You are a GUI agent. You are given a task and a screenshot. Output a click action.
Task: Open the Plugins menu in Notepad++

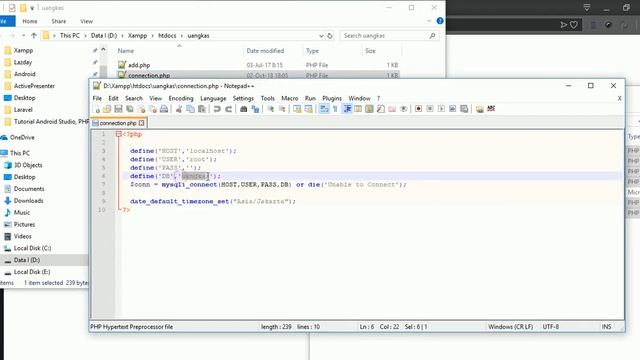pos(332,98)
